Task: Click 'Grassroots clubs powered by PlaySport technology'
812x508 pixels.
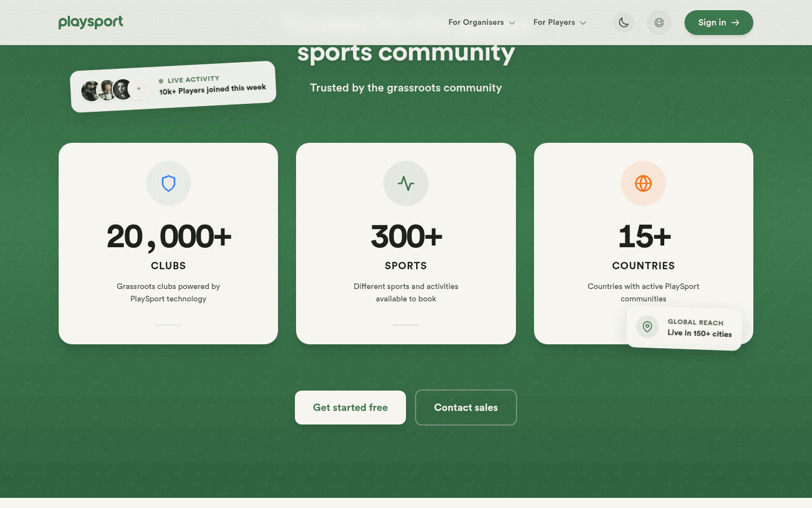Action: (169, 292)
